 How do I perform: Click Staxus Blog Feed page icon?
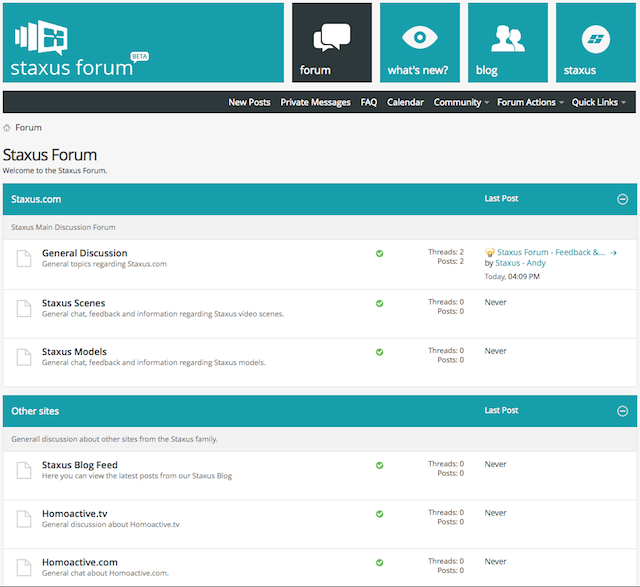[24, 470]
